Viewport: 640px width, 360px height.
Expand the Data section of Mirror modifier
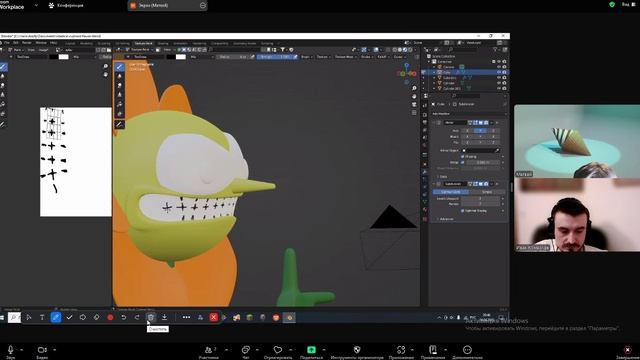click(x=442, y=177)
